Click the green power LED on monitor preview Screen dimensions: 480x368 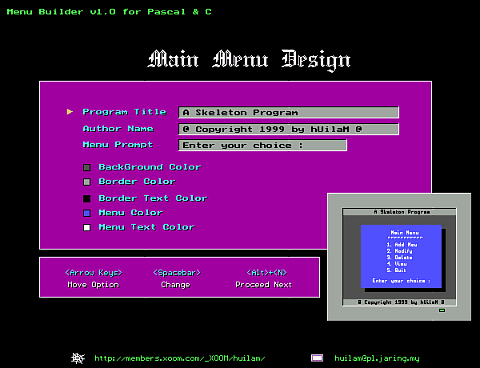click(x=442, y=310)
